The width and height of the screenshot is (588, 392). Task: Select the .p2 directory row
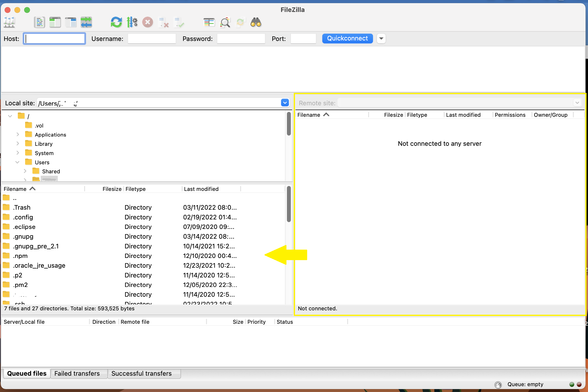[x=143, y=275]
